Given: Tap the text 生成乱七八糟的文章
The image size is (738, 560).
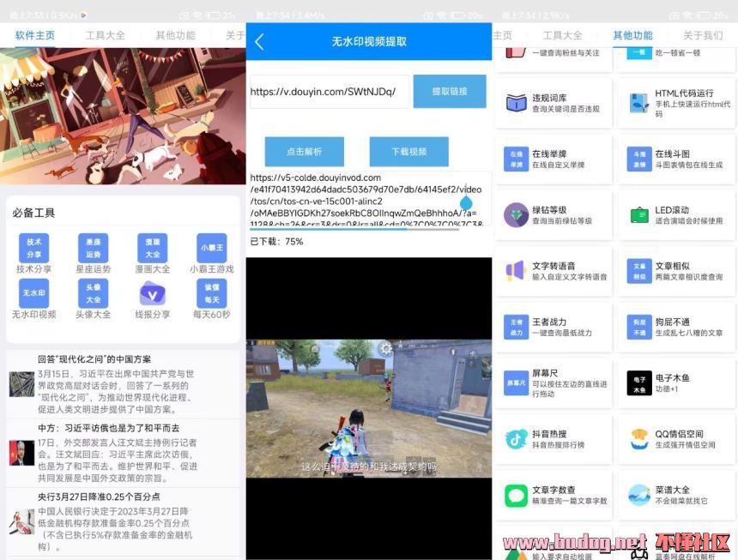Looking at the screenshot, I should pos(688,333).
